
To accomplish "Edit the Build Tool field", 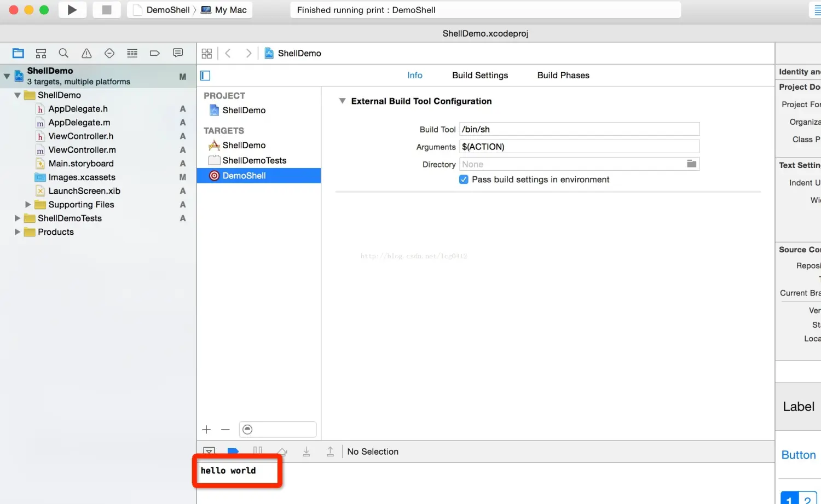I will coord(579,129).
